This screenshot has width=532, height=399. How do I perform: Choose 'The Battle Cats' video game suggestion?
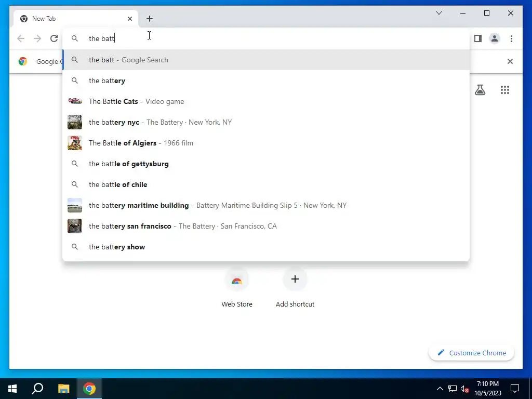click(x=266, y=101)
